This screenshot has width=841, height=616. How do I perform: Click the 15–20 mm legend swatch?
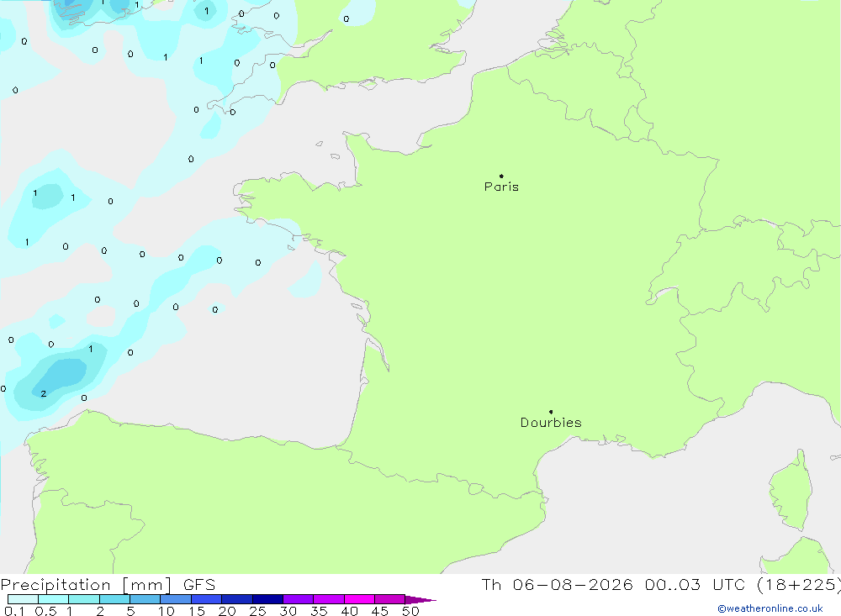(x=206, y=599)
